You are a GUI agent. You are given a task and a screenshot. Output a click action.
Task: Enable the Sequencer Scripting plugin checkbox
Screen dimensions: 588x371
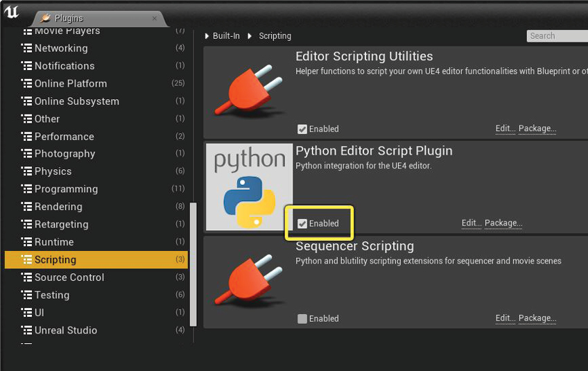click(302, 319)
